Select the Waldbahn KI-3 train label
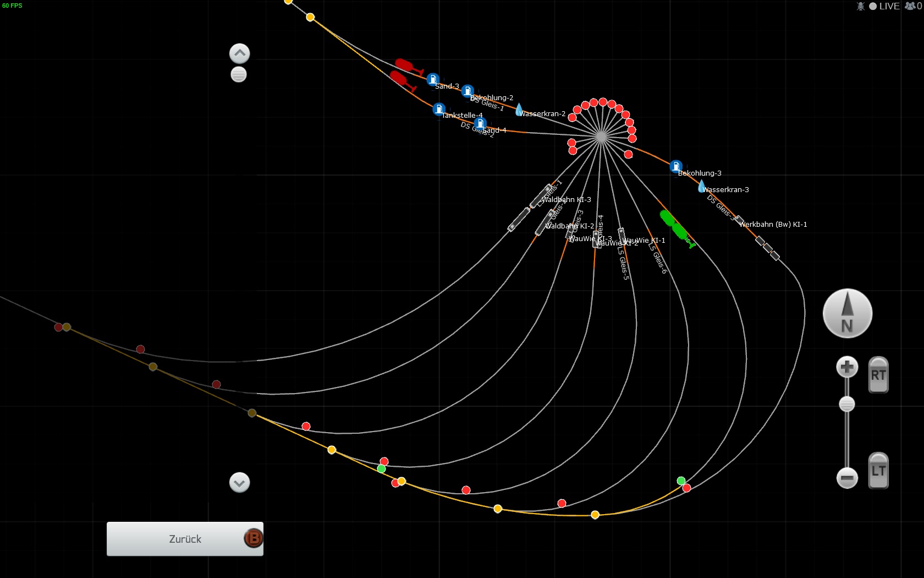Image resolution: width=924 pixels, height=578 pixels. tap(566, 200)
